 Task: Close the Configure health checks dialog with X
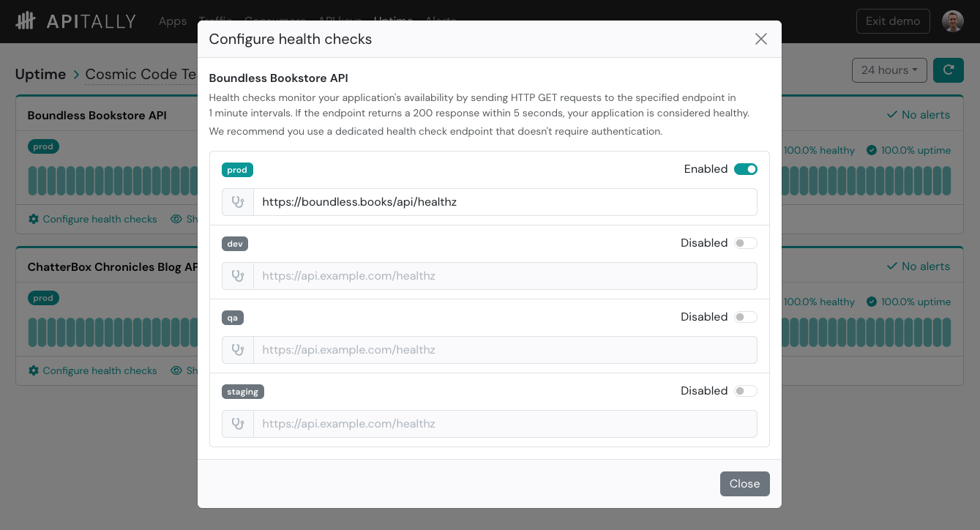(761, 39)
